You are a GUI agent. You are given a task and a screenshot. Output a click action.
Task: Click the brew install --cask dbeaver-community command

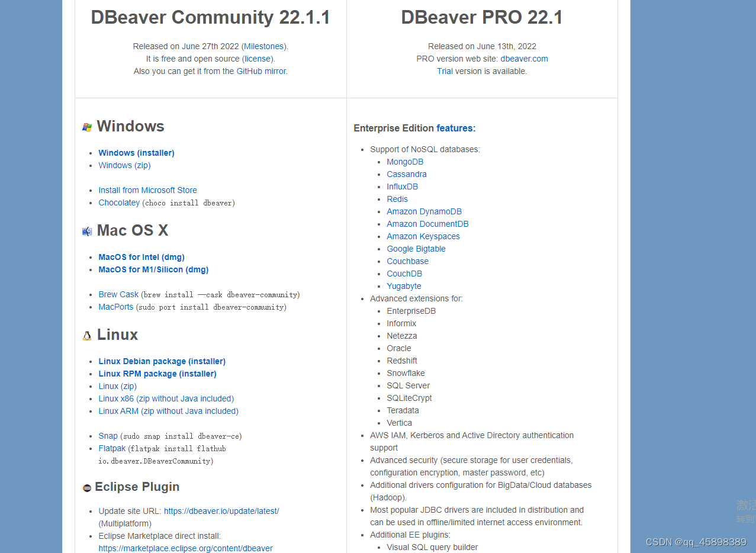[221, 295]
